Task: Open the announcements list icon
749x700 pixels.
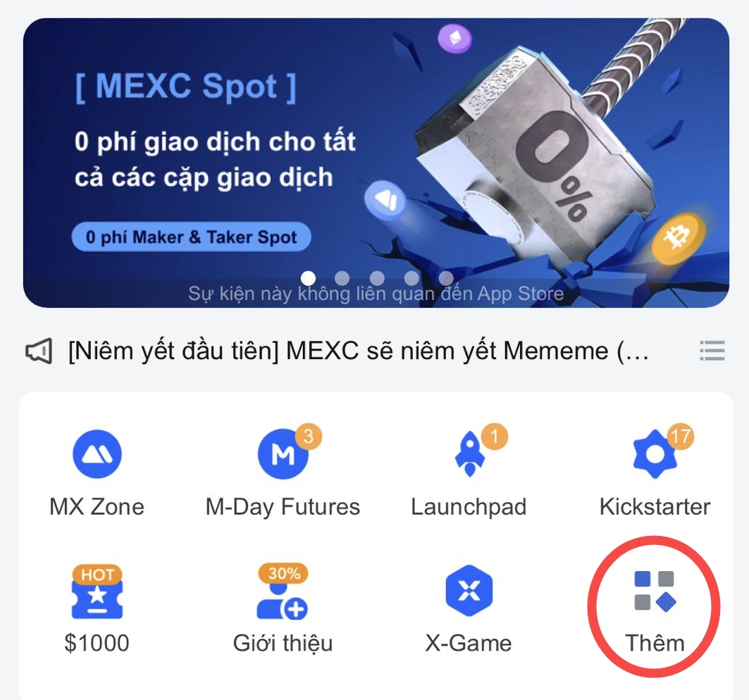Action: (712, 351)
